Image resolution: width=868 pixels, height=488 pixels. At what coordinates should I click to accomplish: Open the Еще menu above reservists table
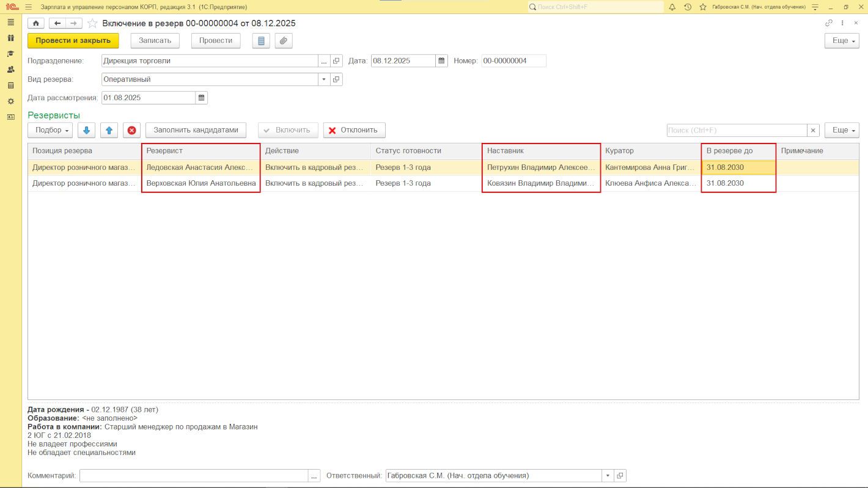pyautogui.click(x=841, y=130)
